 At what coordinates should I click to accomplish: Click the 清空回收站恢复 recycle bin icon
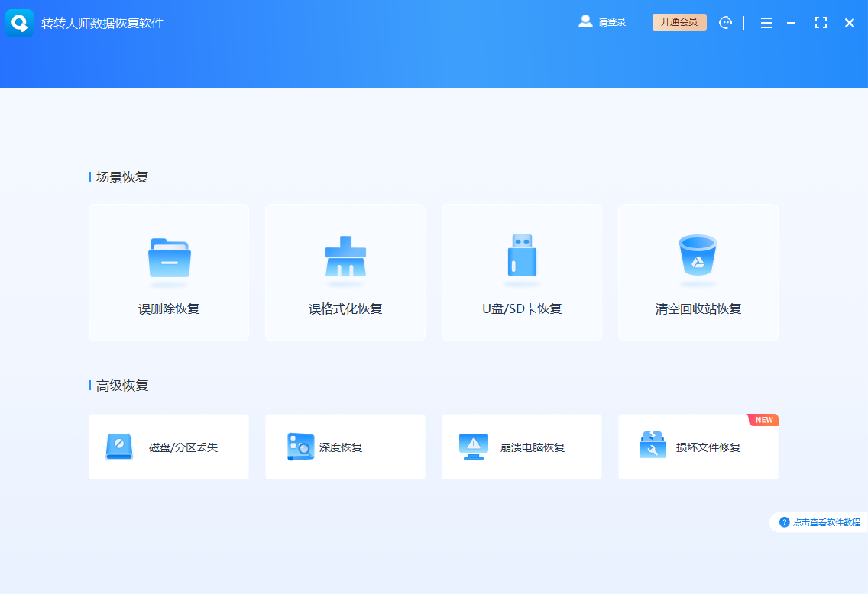click(698, 258)
